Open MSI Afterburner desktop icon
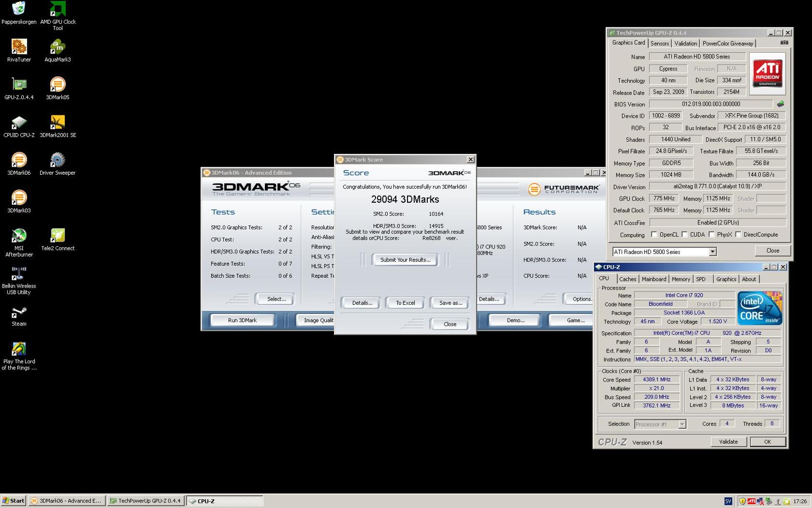Viewport: 812px width, 508px height. pyautogui.click(x=19, y=243)
